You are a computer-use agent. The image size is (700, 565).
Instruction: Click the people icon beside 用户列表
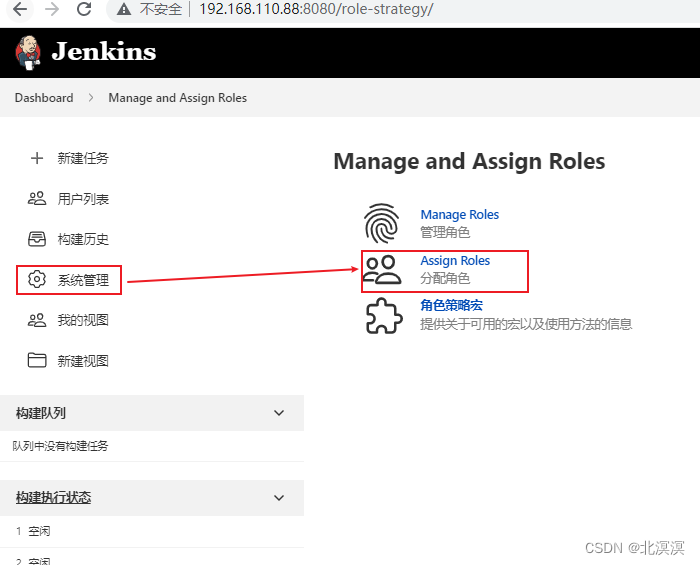[x=37, y=199]
